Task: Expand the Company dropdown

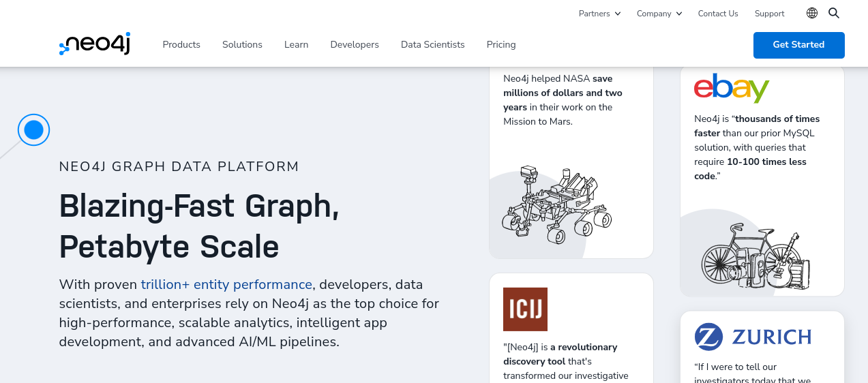Action: click(659, 14)
